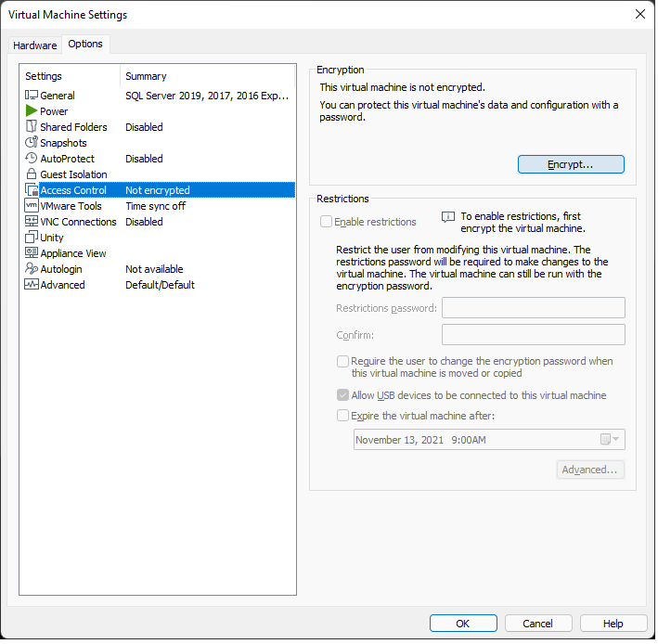
Task: Click the 'SQL Server 2019, 2017' summary text
Action: pyautogui.click(x=208, y=97)
